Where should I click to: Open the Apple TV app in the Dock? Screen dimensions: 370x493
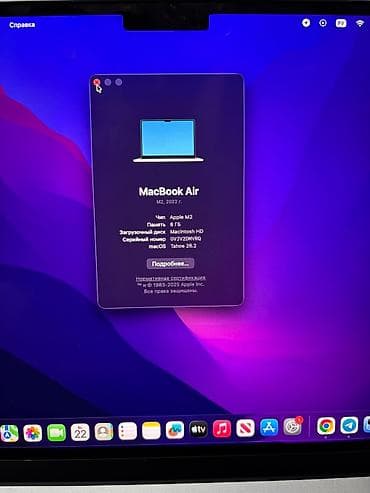(198, 429)
